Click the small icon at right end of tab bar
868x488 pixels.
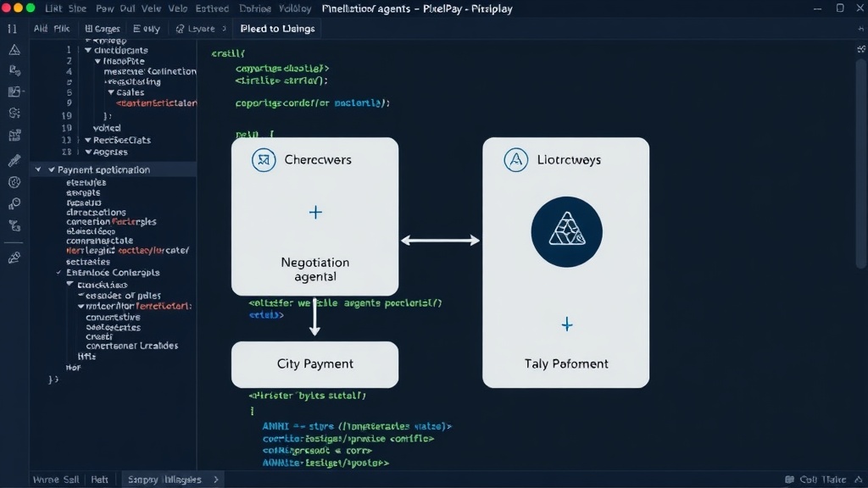point(860,29)
